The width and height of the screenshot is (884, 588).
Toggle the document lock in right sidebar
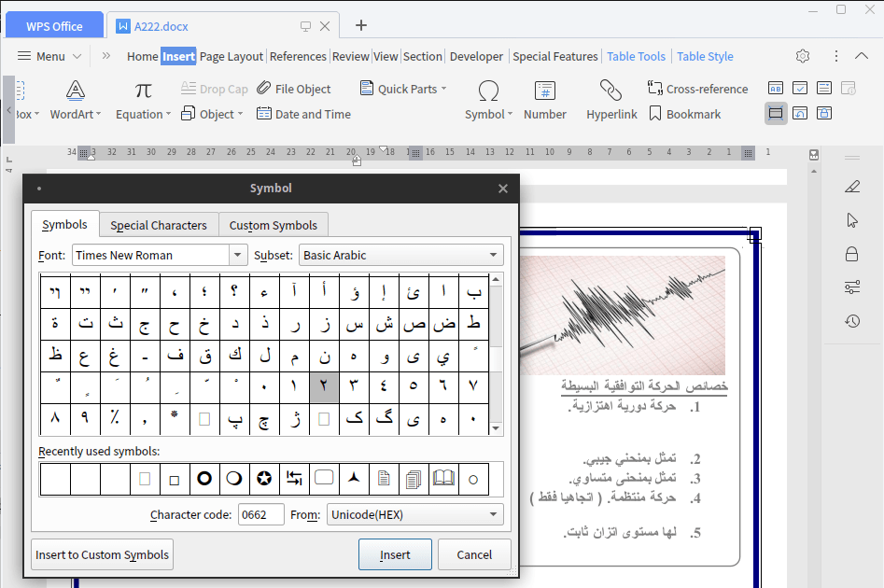click(x=851, y=254)
